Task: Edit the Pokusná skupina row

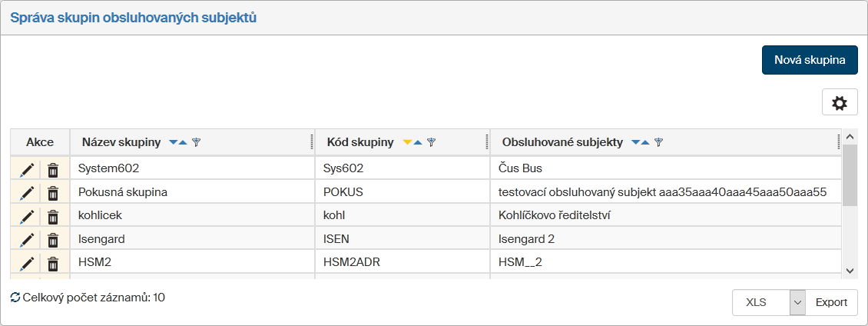Action: point(27,193)
